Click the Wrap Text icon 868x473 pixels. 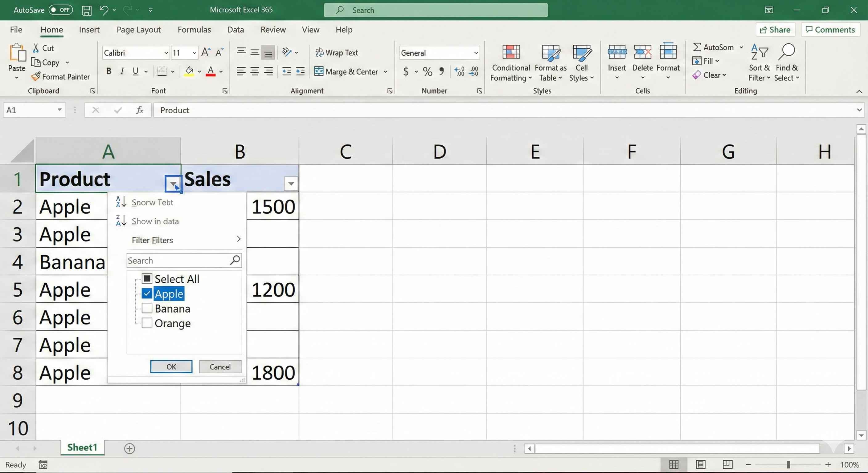(319, 52)
